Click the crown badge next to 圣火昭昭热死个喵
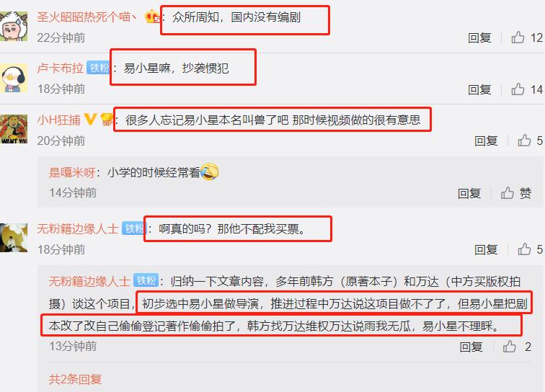This screenshot has height=392, width=545. (152, 17)
